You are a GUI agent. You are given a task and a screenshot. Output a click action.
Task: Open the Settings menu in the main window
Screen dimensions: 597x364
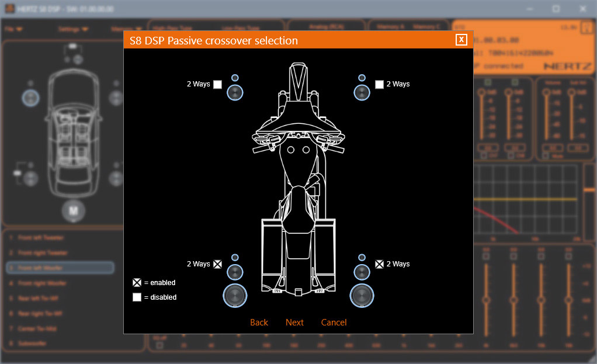pos(73,29)
